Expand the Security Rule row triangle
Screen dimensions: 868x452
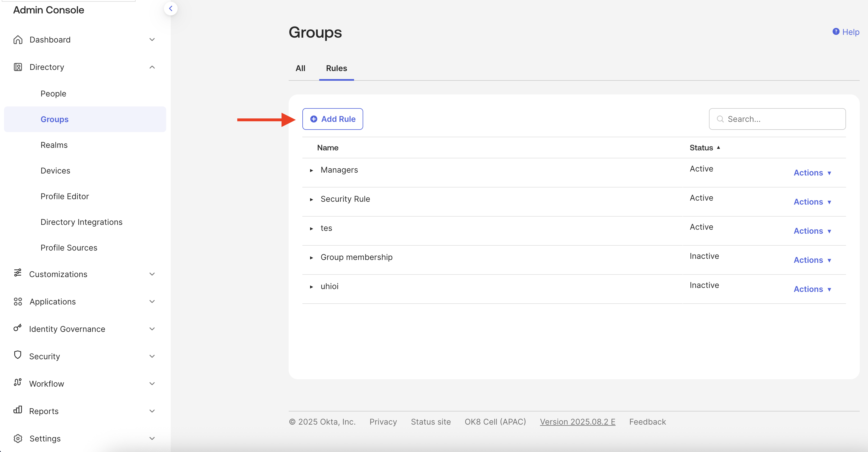click(x=311, y=199)
